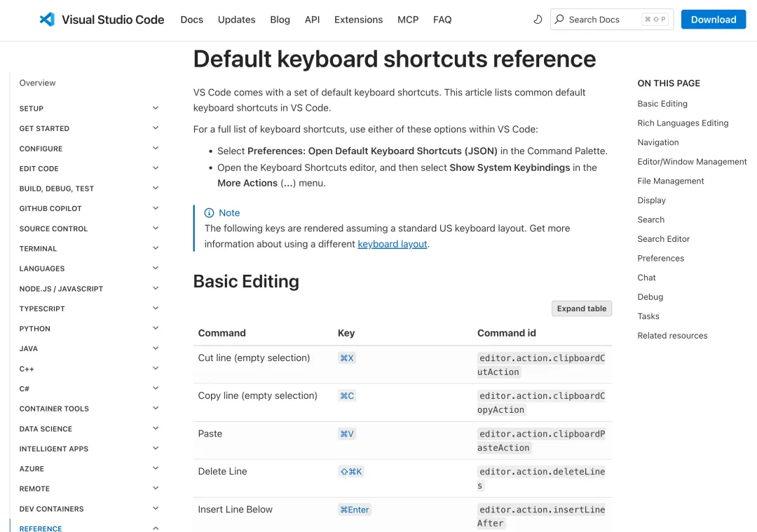757x532 pixels.
Task: Follow the keyboard layout link
Action: [392, 245]
